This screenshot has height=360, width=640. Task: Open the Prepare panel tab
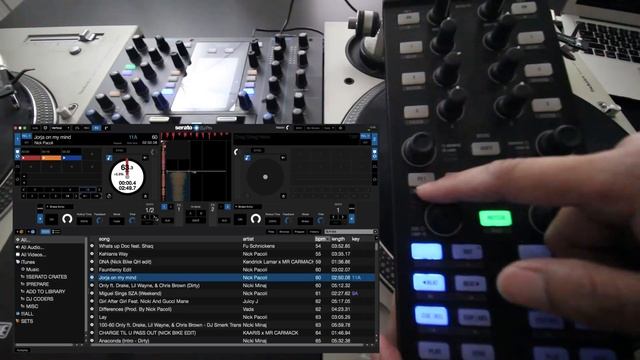(299, 232)
